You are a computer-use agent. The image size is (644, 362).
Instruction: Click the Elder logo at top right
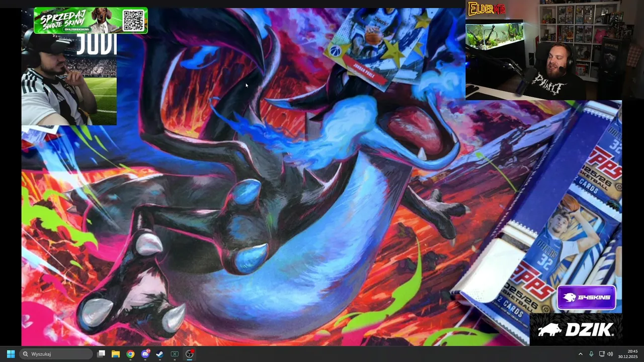[487, 9]
